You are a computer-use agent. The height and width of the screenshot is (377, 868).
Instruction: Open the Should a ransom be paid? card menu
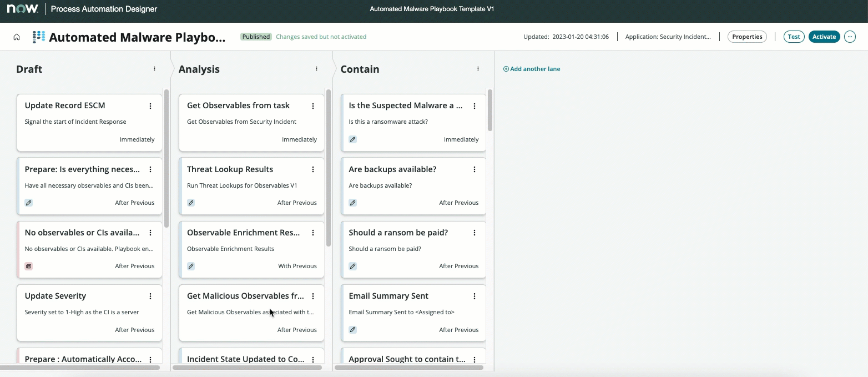click(475, 233)
